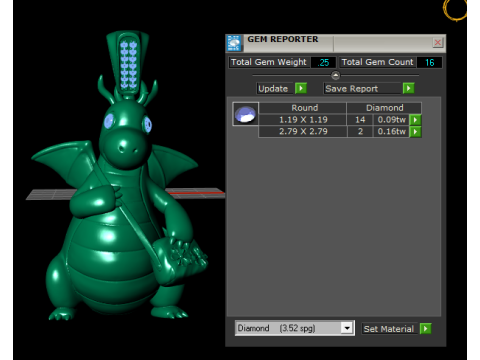Select the 1.19 X 1.19 size cell
The image size is (480, 360).
tap(303, 120)
